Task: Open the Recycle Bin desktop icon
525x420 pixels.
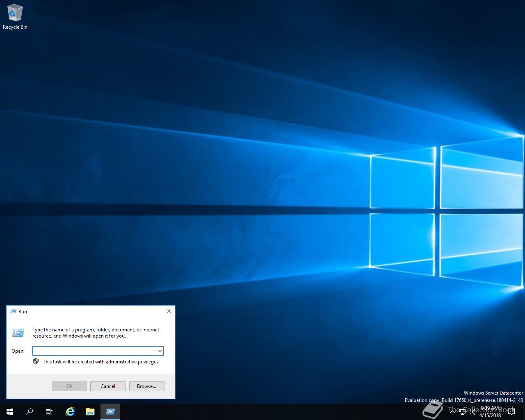Action: click(x=15, y=17)
